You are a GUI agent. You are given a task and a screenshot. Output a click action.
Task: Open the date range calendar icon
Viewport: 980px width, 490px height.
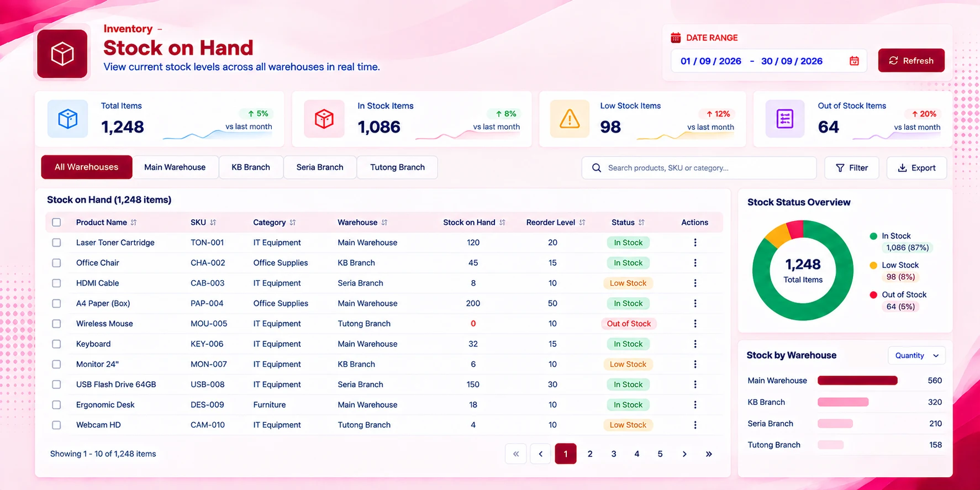pos(854,61)
